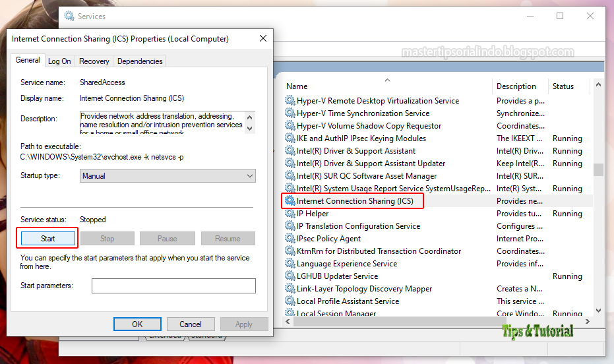This screenshot has width=614, height=364.
Task: Click gear icon of LGHUB Updater Service
Action: (290, 276)
